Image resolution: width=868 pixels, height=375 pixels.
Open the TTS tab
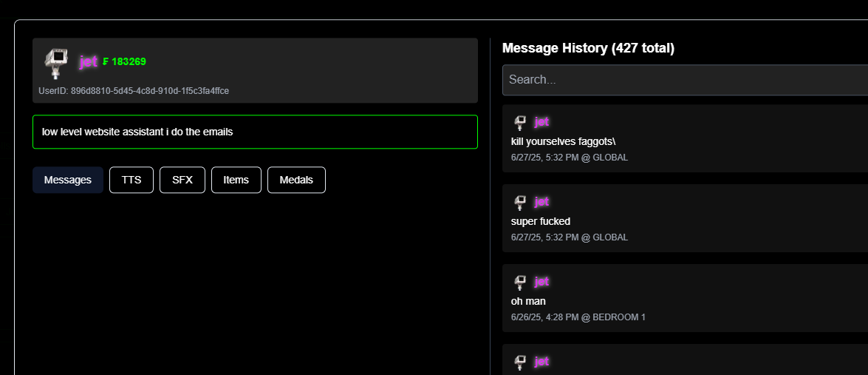(x=131, y=180)
